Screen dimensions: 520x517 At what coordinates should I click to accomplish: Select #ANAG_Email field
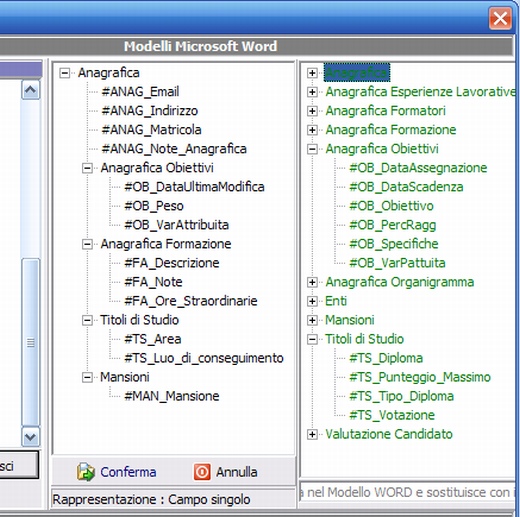point(140,92)
